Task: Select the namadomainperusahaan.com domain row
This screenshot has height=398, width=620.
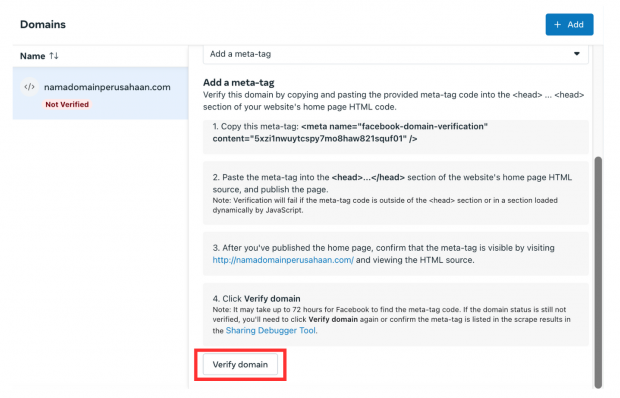Action: click(100, 93)
